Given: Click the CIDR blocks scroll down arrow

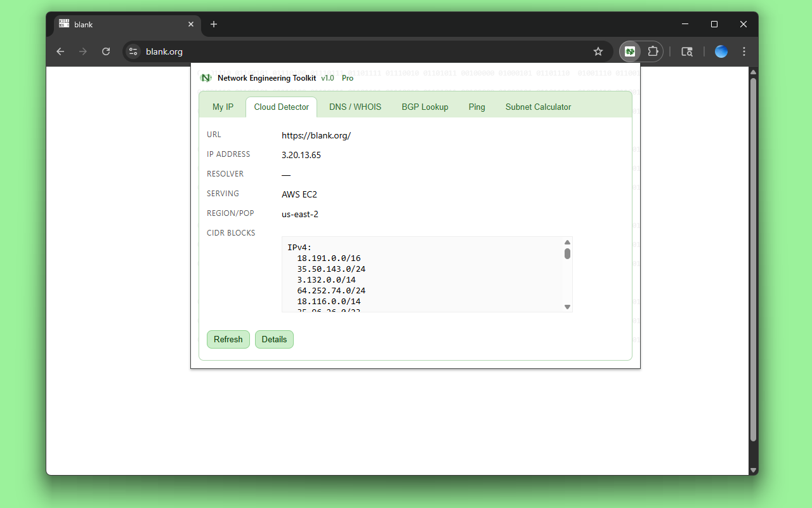Looking at the screenshot, I should pyautogui.click(x=567, y=307).
